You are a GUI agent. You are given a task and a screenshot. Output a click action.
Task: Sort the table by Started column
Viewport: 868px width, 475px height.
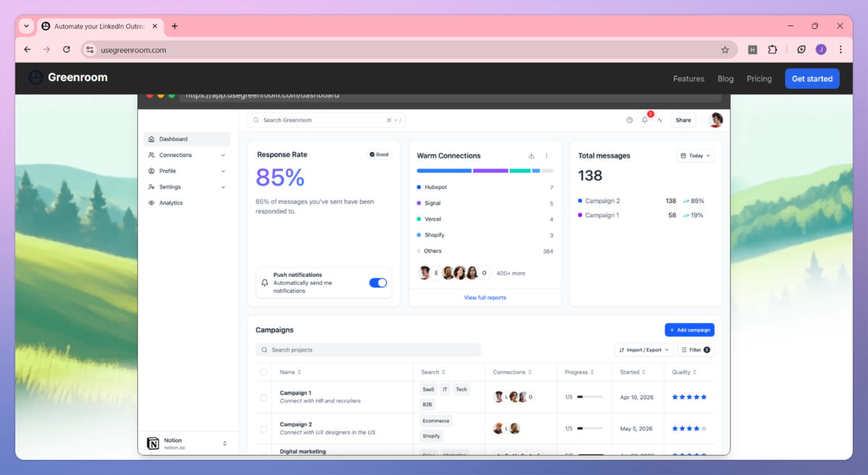(633, 372)
